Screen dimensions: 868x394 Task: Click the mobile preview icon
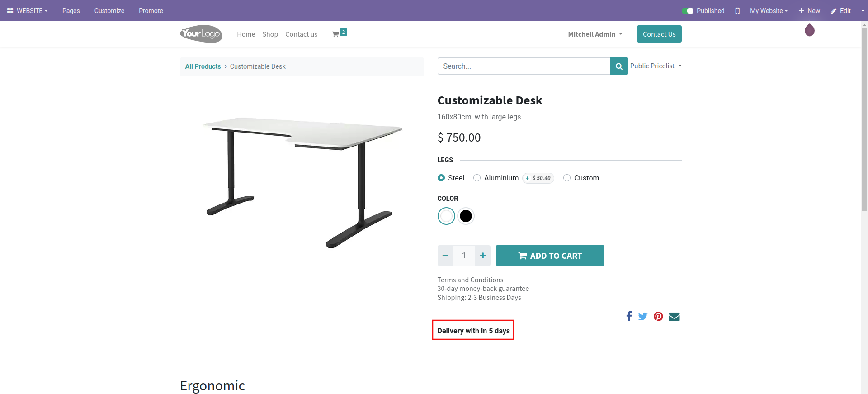tap(737, 11)
